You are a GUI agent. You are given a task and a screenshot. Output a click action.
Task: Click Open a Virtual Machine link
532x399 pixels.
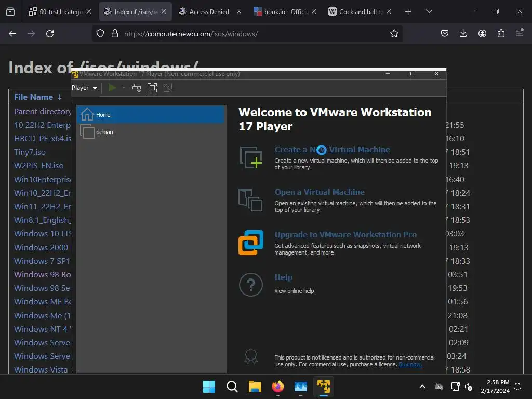(320, 192)
